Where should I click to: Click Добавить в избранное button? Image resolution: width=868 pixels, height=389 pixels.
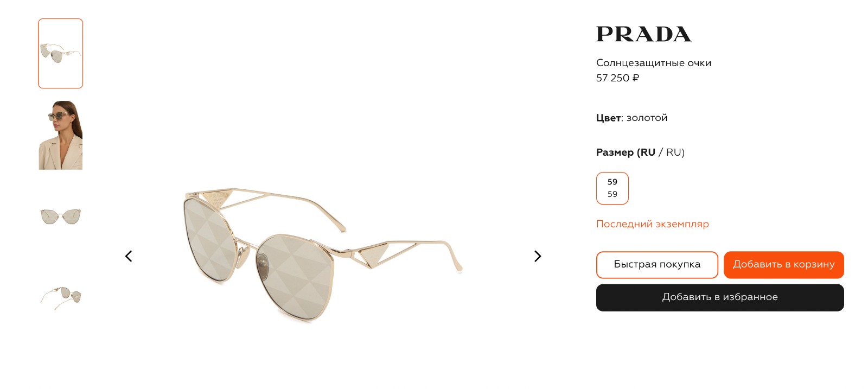click(720, 297)
